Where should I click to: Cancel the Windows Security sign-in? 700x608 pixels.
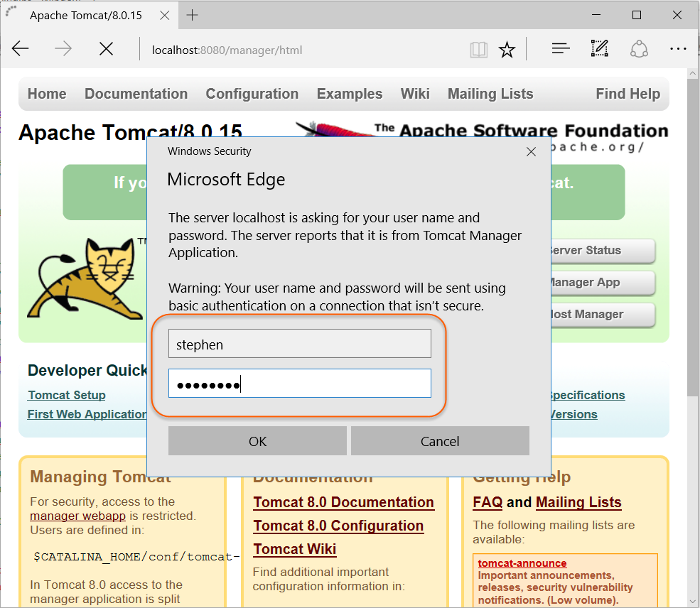(x=439, y=440)
